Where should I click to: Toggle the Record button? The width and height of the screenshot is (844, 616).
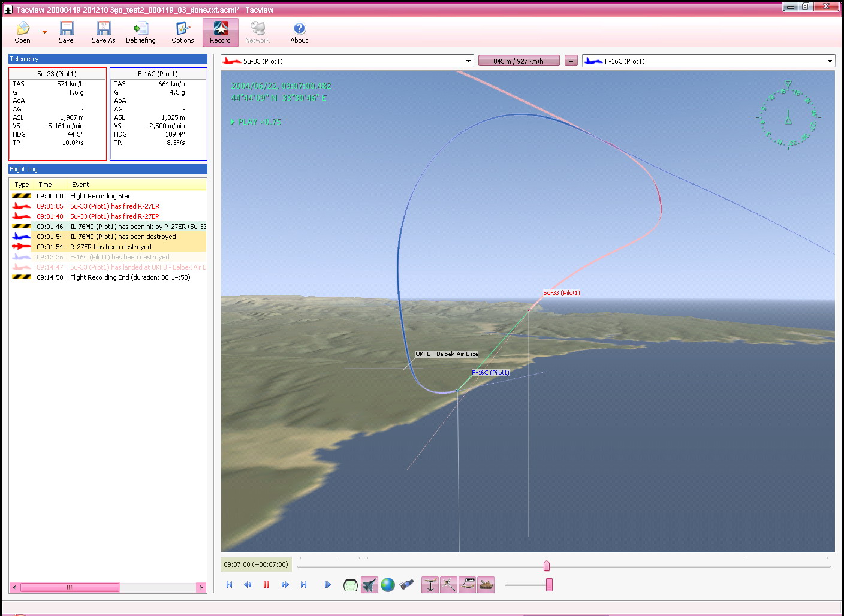click(220, 32)
